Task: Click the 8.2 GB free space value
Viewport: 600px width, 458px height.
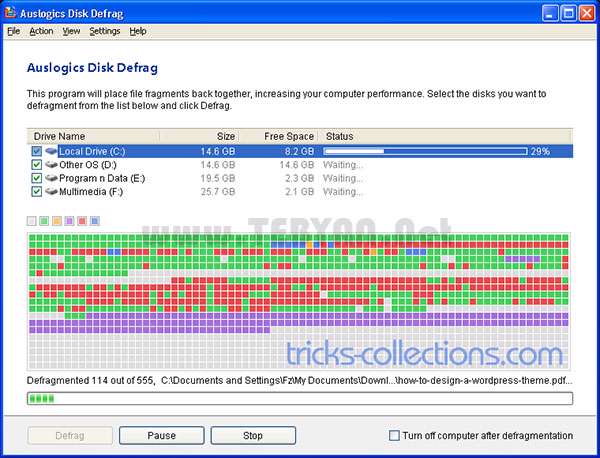Action: 299,152
